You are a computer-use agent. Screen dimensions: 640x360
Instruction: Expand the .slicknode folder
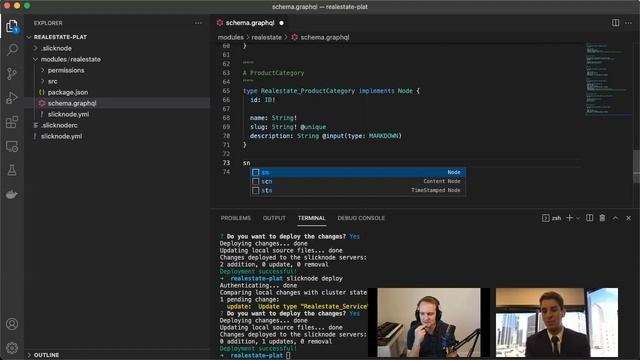point(36,48)
